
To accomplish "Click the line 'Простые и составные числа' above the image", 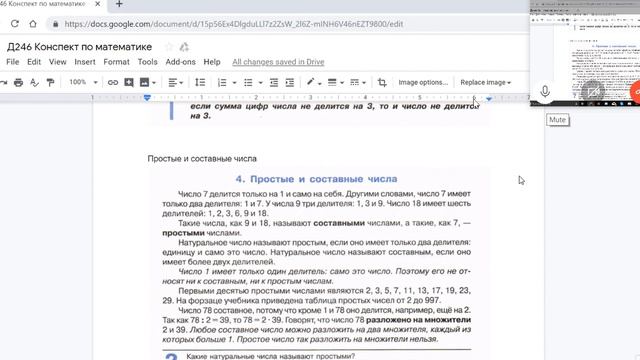I will pyautogui.click(x=202, y=159).
